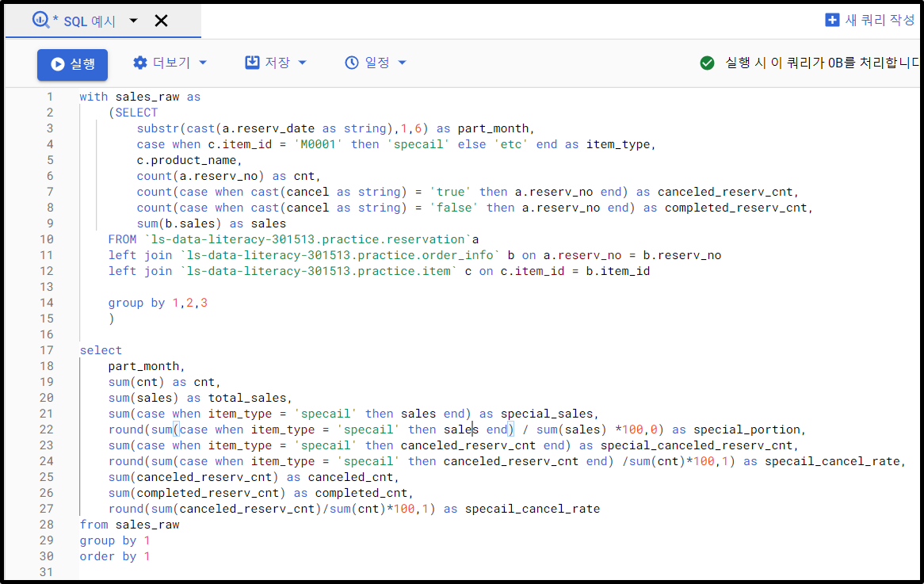Run the query with the 실행 button

pos(72,64)
